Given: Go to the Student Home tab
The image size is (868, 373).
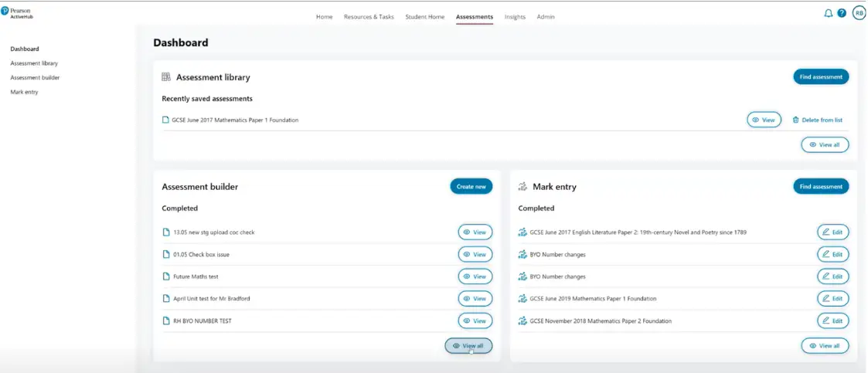Looking at the screenshot, I should click(x=424, y=17).
